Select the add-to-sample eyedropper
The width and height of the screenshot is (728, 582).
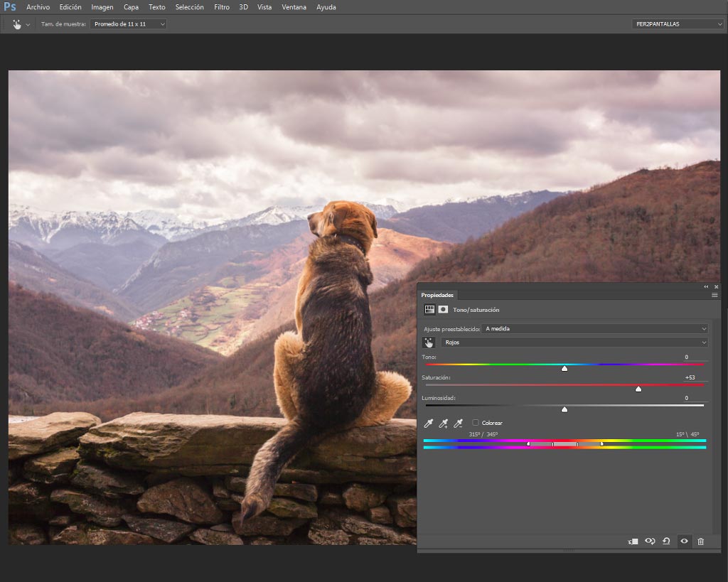[444, 423]
